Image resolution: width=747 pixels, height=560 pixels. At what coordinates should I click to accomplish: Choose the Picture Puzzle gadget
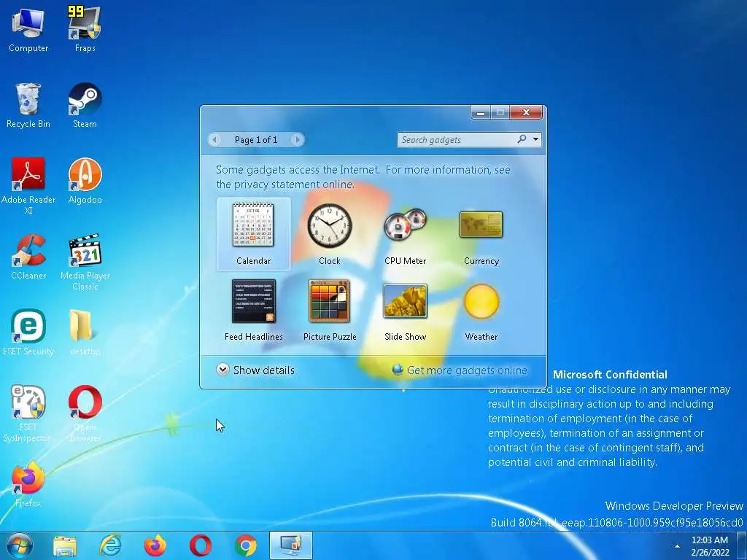(x=329, y=309)
